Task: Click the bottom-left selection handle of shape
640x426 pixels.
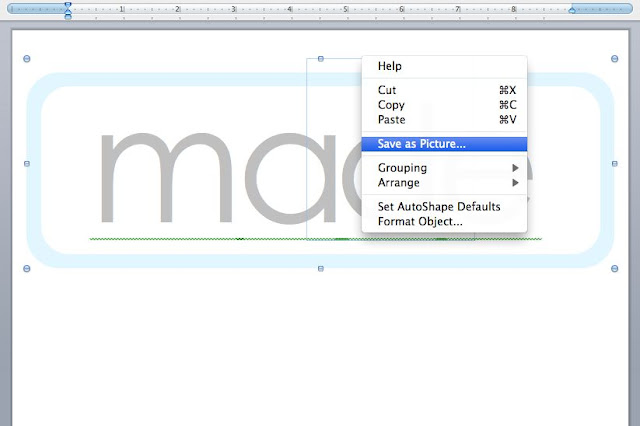Action: point(27,268)
